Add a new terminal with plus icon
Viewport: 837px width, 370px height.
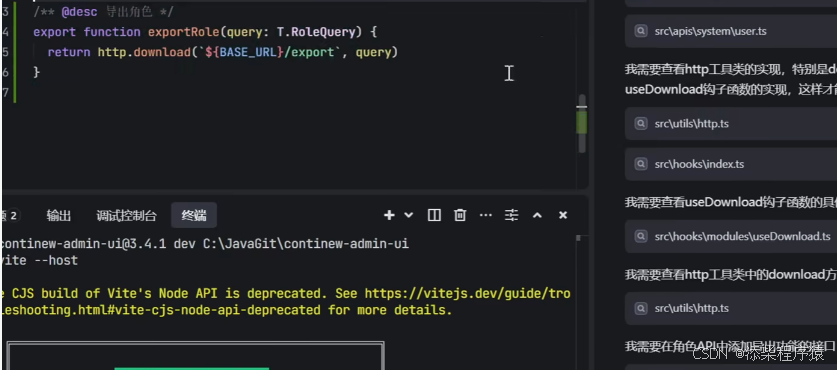point(389,215)
